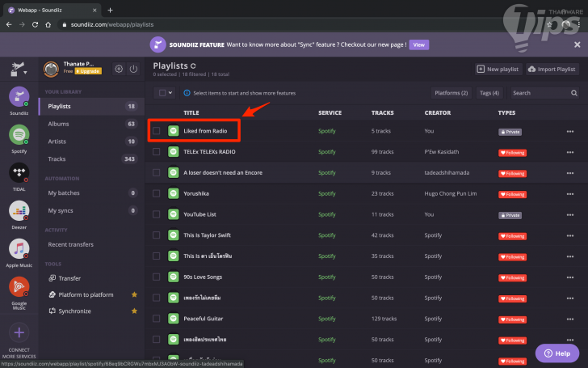588x368 pixels.
Task: Open the Apple Music service icon
Action: point(19,250)
